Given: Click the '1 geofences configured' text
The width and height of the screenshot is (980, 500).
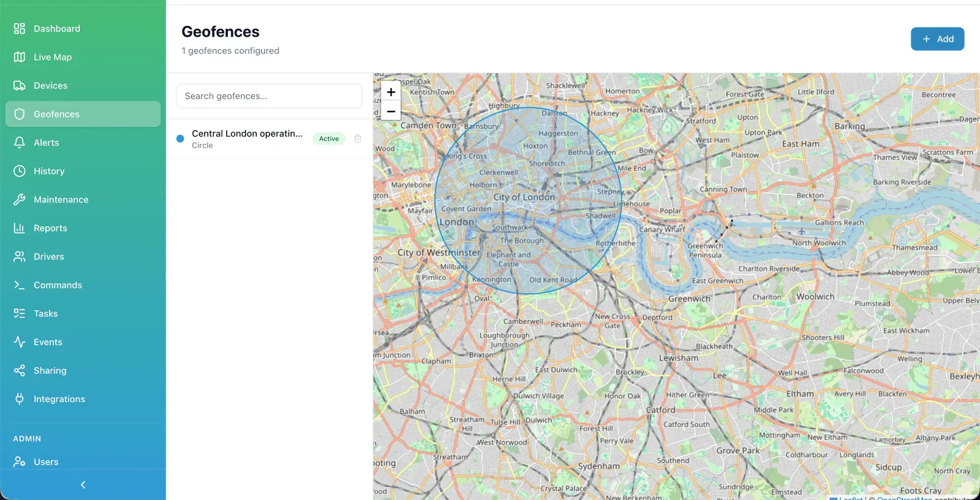Looking at the screenshot, I should [x=230, y=51].
